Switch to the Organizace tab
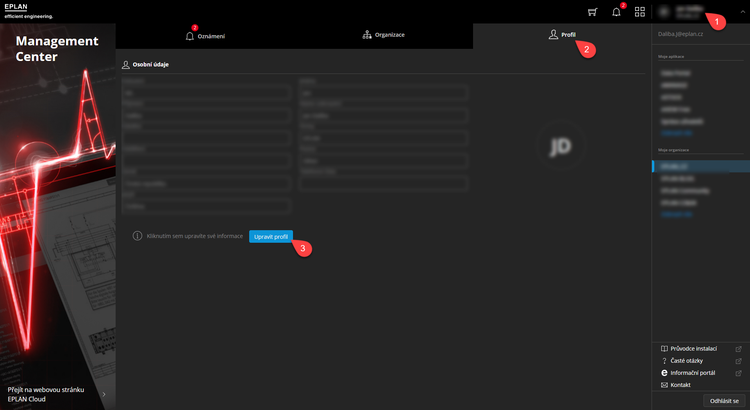This screenshot has width=750, height=410. click(384, 35)
